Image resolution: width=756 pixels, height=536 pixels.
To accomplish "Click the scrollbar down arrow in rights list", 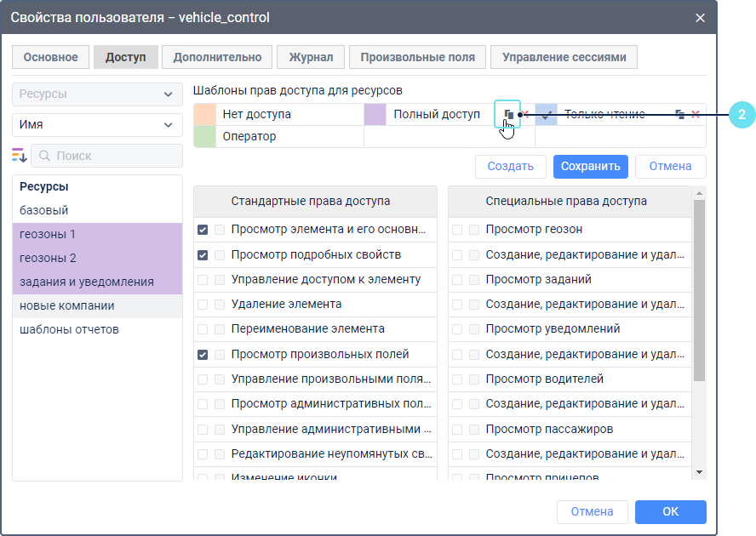I will coord(699,471).
